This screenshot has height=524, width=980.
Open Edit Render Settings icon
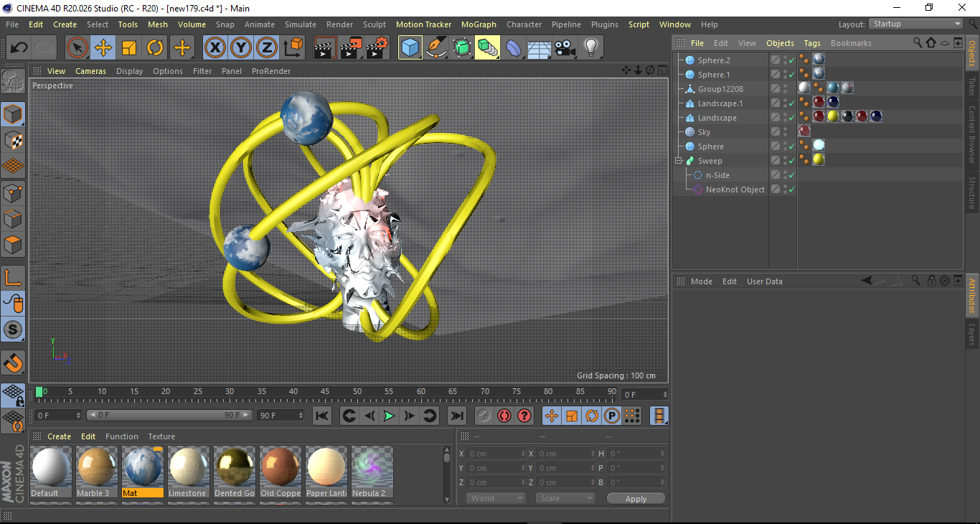coord(377,48)
